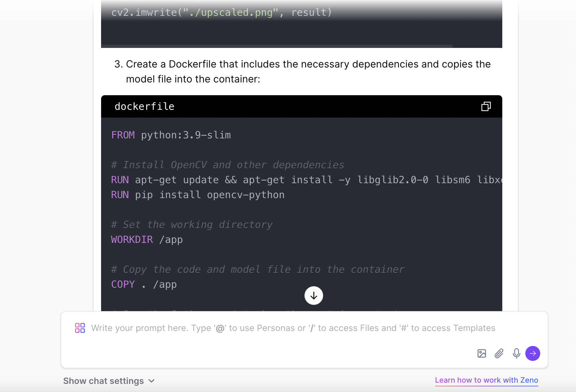
Task: Jump to bottom with the down-arrow button
Action: coord(314,296)
